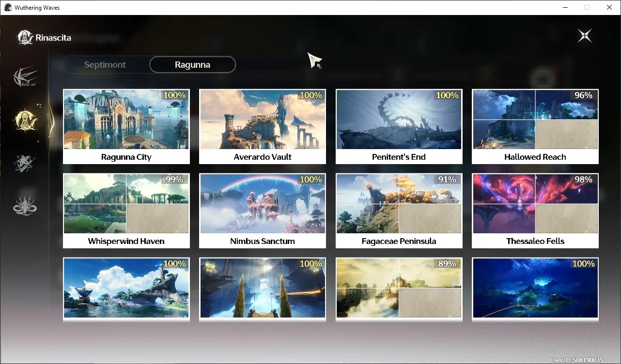The height and width of the screenshot is (364, 621).
Task: Select the spiky star-shaped emblem in the sidebar
Action: 25,164
